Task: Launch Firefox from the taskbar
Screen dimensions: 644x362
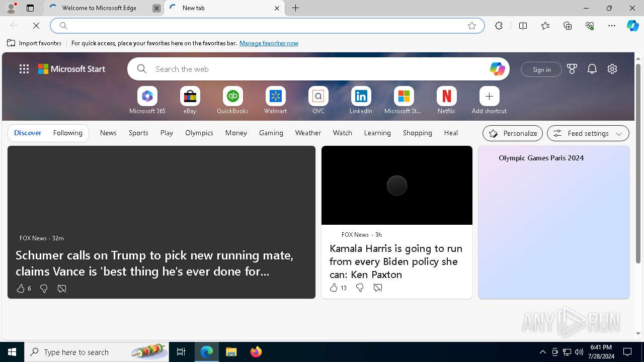Action: pyautogui.click(x=256, y=352)
